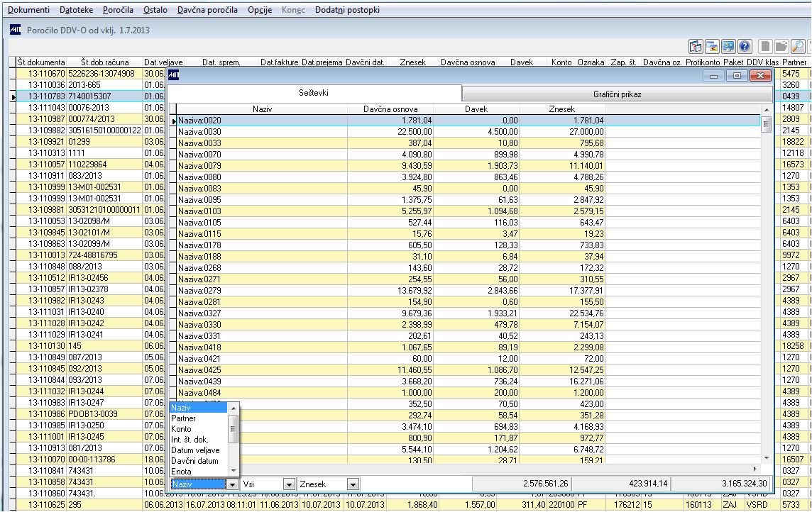The image size is (812, 512).
Task: Open the Dokumenti menu
Action: pyautogui.click(x=29, y=10)
